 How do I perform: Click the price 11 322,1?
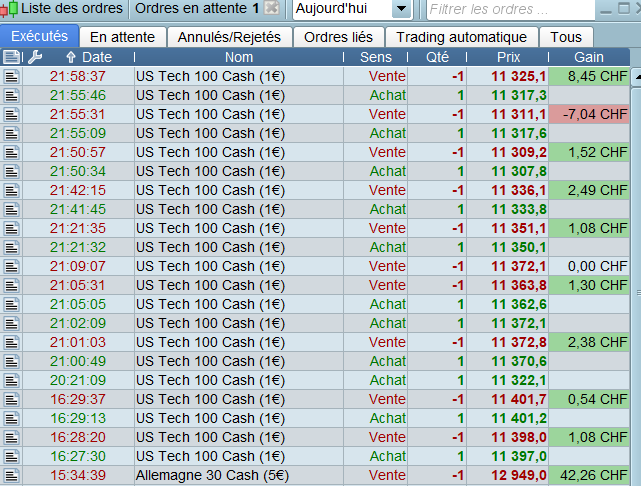point(518,381)
